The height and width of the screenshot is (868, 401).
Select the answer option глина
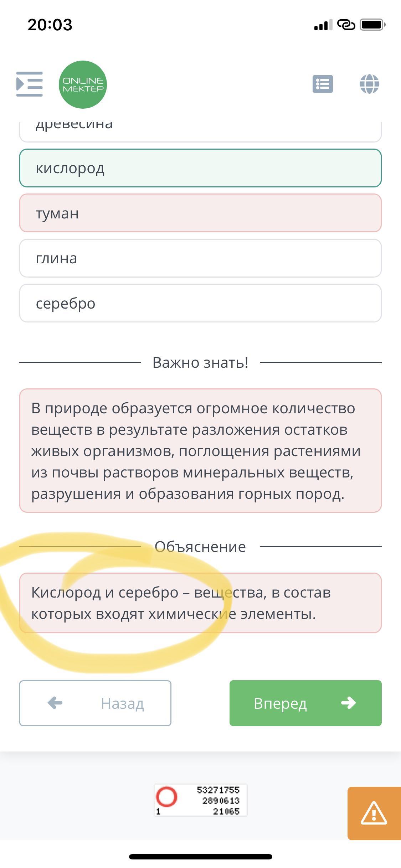[200, 258]
